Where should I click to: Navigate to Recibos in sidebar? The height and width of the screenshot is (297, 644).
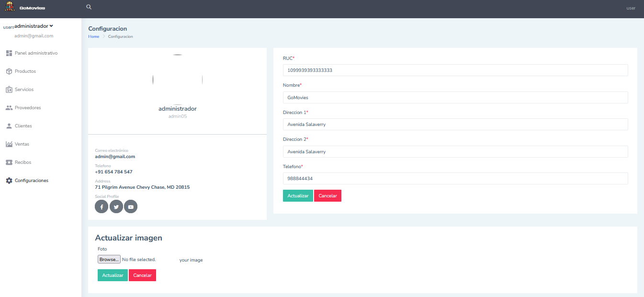point(23,162)
